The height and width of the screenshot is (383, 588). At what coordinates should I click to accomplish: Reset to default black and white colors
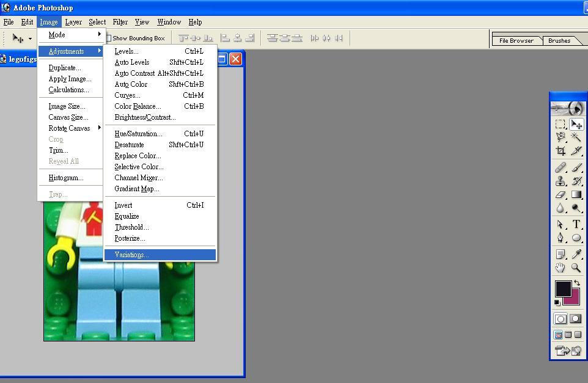pos(557,302)
